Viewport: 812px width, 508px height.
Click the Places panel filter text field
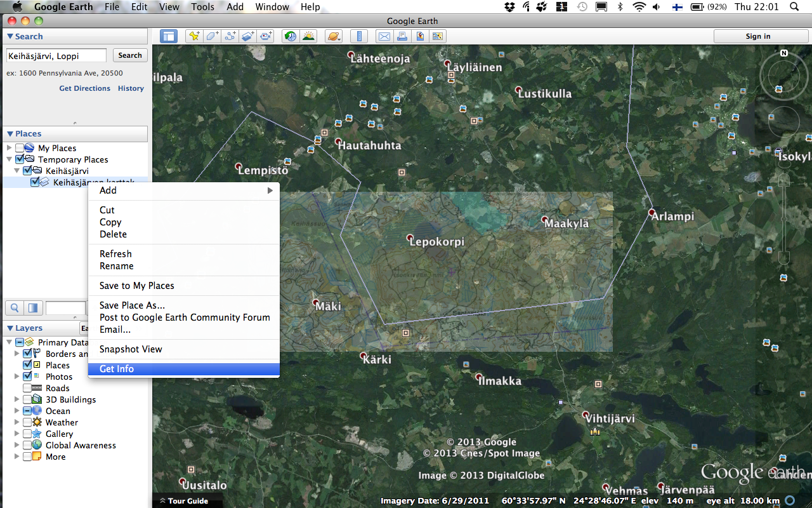(65, 308)
